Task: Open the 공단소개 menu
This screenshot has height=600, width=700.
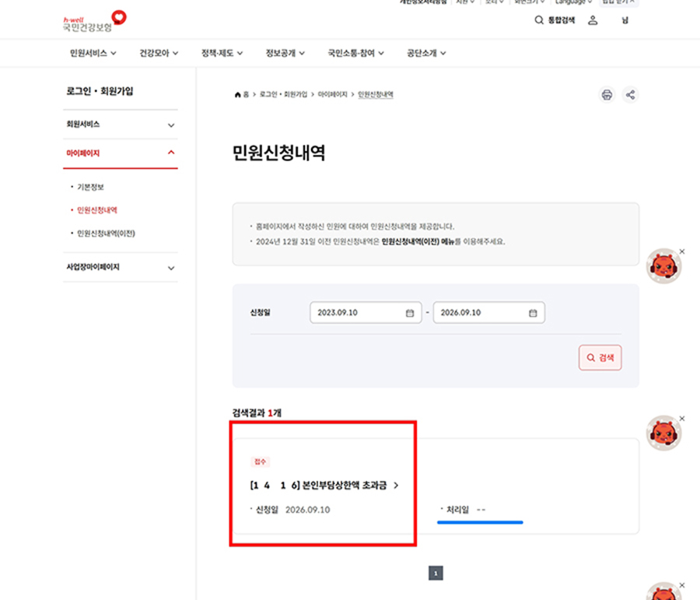Action: 426,53
